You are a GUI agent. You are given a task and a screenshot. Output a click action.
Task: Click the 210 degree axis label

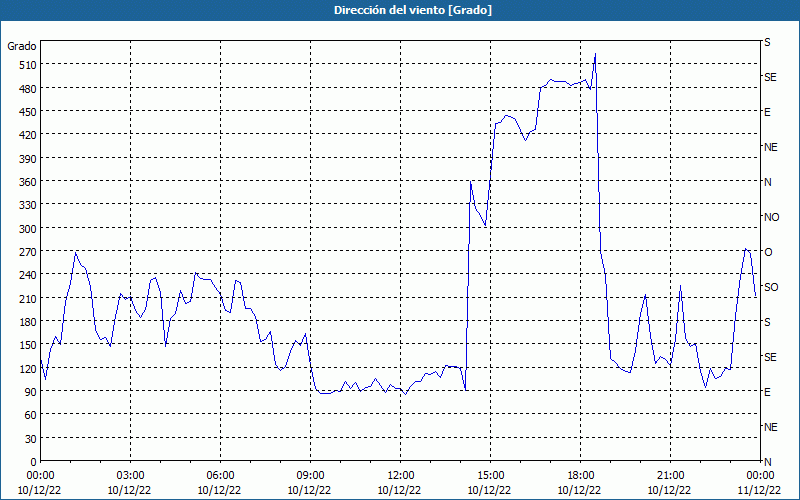tap(28, 298)
